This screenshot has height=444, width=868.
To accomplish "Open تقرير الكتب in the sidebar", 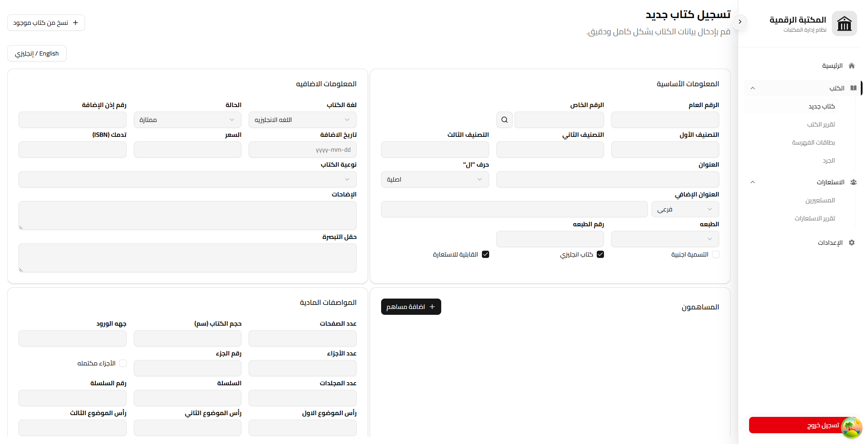I will (x=821, y=124).
